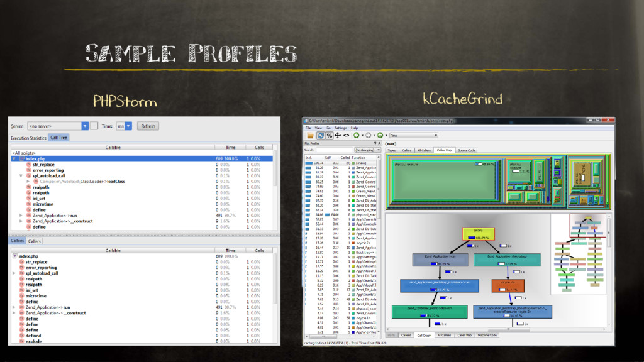Click the grey Forward arrow in kCacheGrind

point(368,136)
